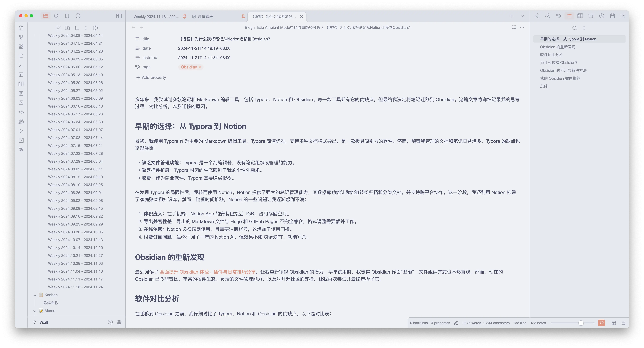Change the file explorer sort order

[77, 28]
